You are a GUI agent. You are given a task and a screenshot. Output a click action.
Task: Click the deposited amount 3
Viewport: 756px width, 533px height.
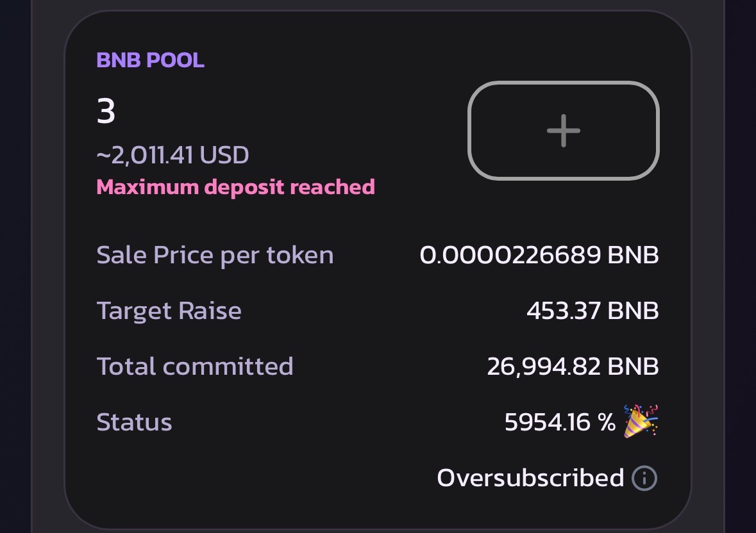coord(106,111)
